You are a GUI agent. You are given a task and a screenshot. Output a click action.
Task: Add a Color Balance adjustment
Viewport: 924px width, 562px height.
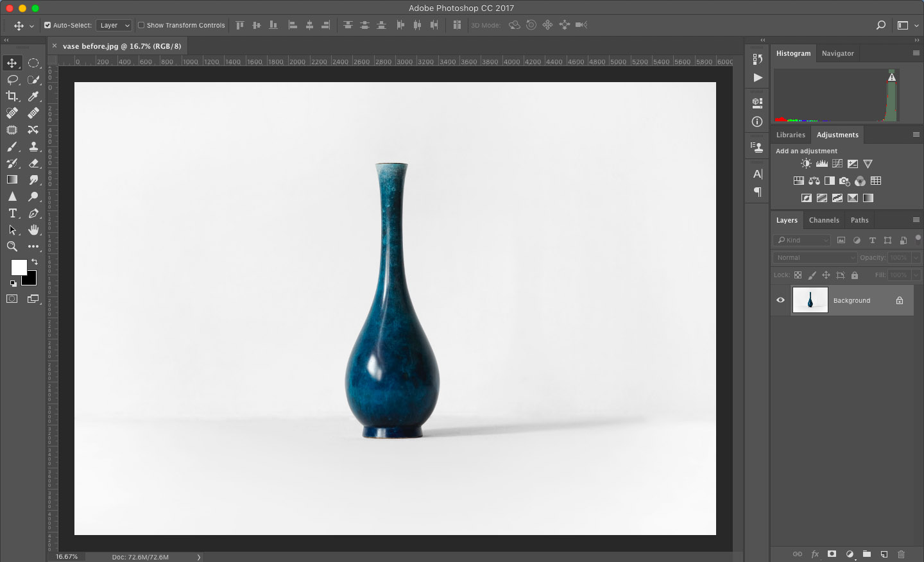coord(814,181)
